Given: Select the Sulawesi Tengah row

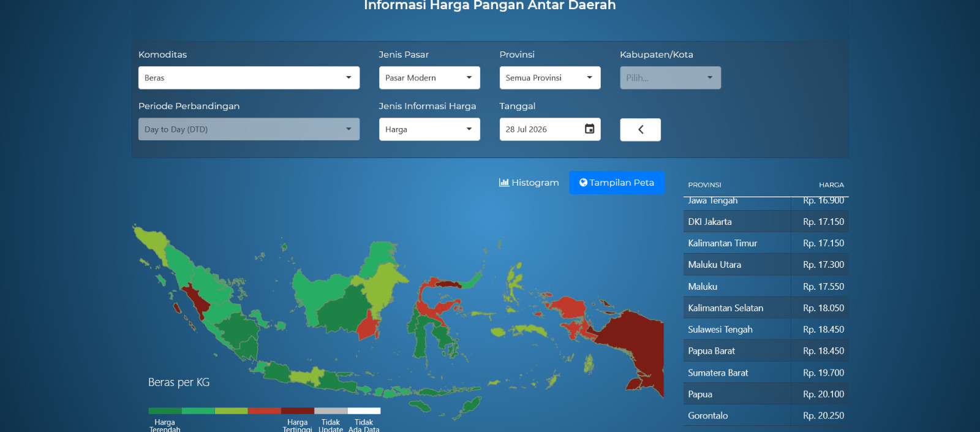Looking at the screenshot, I should 766,329.
